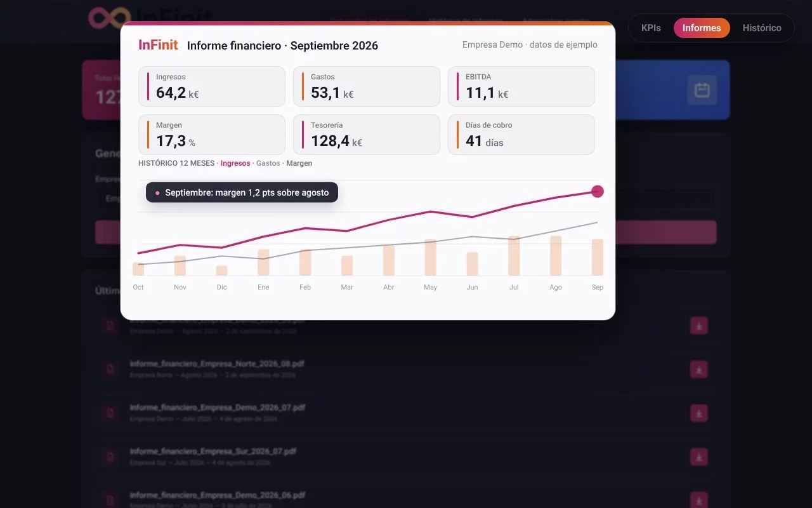The height and width of the screenshot is (508, 812).
Task: Open Informe_financiero_Empresa_Sur_2026_07.pdf file name
Action: click(x=213, y=451)
